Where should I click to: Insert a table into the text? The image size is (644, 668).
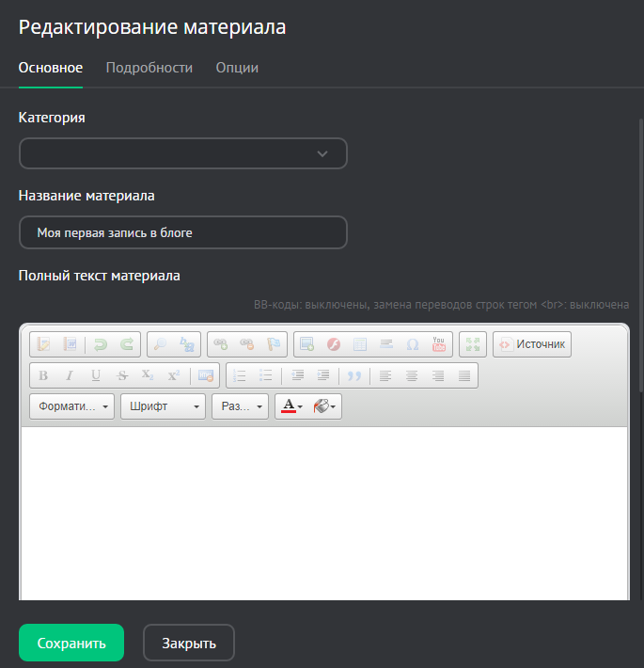(x=359, y=344)
